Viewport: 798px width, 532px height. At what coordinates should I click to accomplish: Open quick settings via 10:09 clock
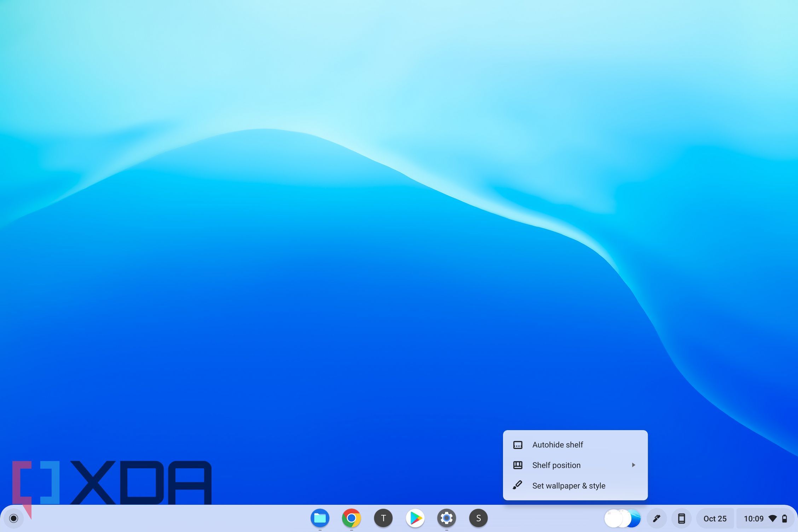pyautogui.click(x=753, y=519)
